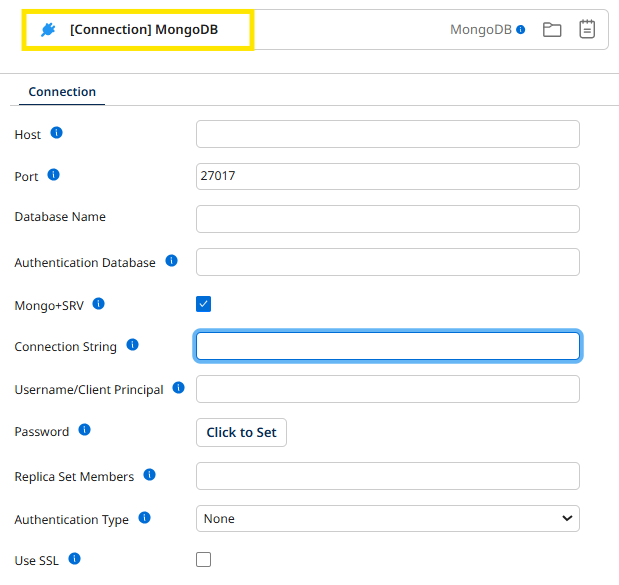Click Replica Set Members info icon
This screenshot has height=585, width=619.
coord(150,475)
